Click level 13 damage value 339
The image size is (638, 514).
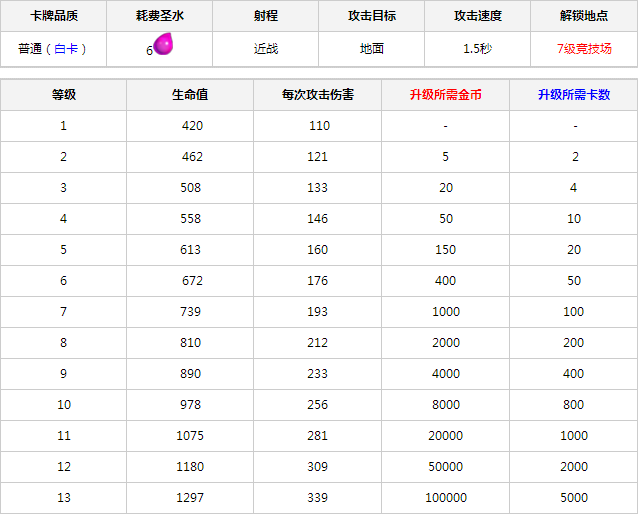[x=317, y=498]
